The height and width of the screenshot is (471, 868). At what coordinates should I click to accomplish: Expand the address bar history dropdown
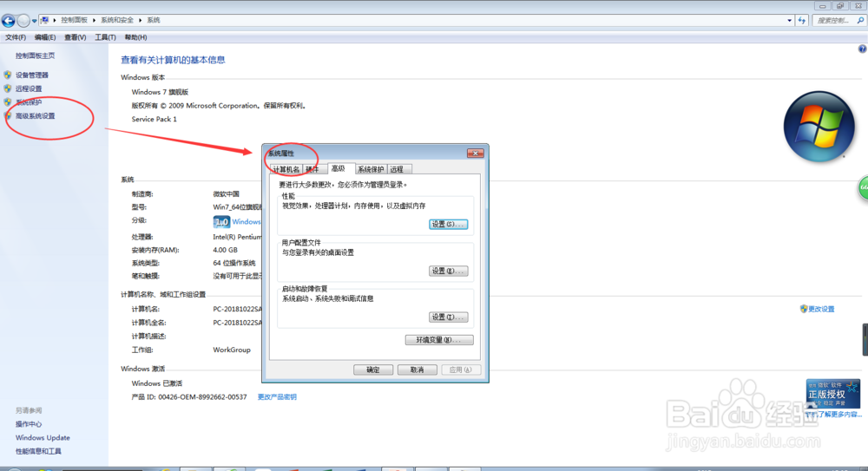789,21
